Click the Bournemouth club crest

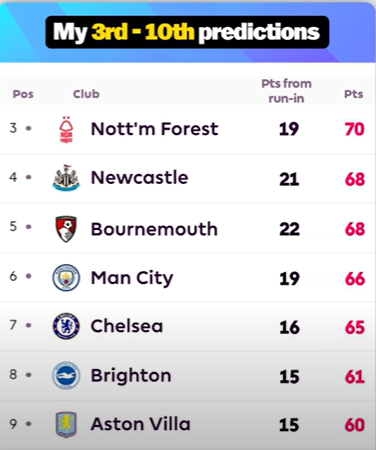pos(66,229)
